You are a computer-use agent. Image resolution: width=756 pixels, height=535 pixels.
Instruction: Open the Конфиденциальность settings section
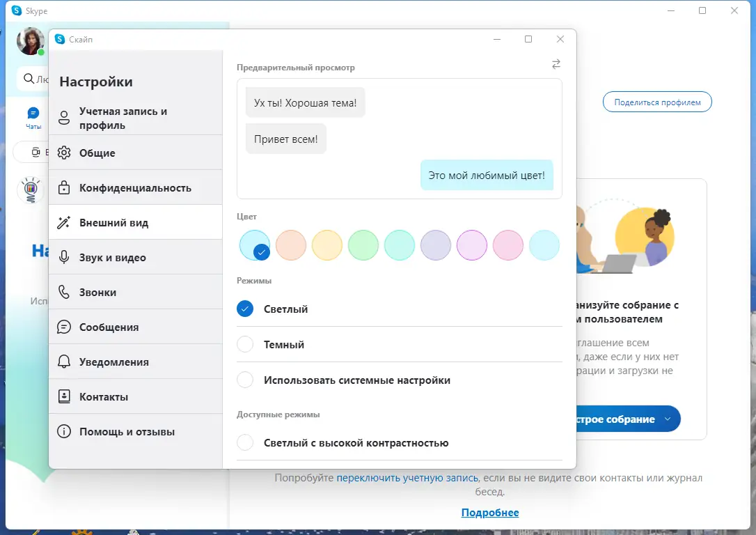point(136,187)
